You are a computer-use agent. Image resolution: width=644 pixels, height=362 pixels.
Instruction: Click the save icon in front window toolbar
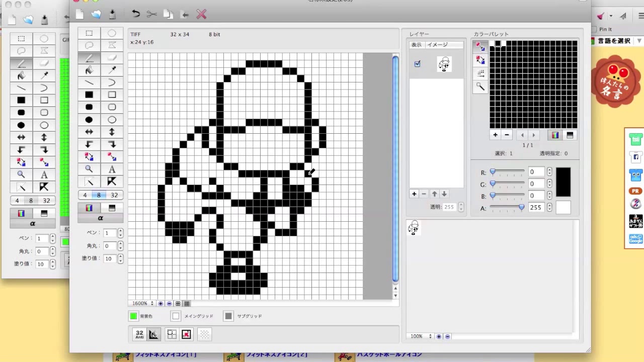(x=112, y=14)
